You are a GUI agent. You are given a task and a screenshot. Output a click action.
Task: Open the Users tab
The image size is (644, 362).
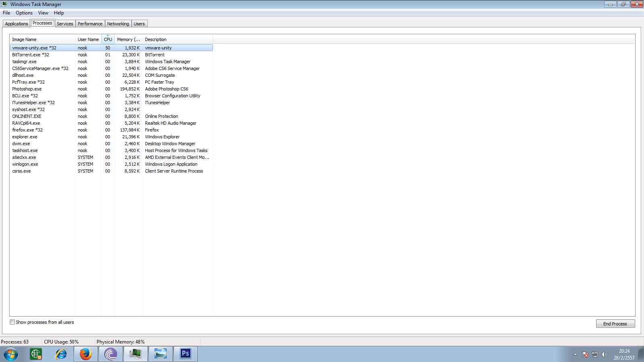coord(139,24)
